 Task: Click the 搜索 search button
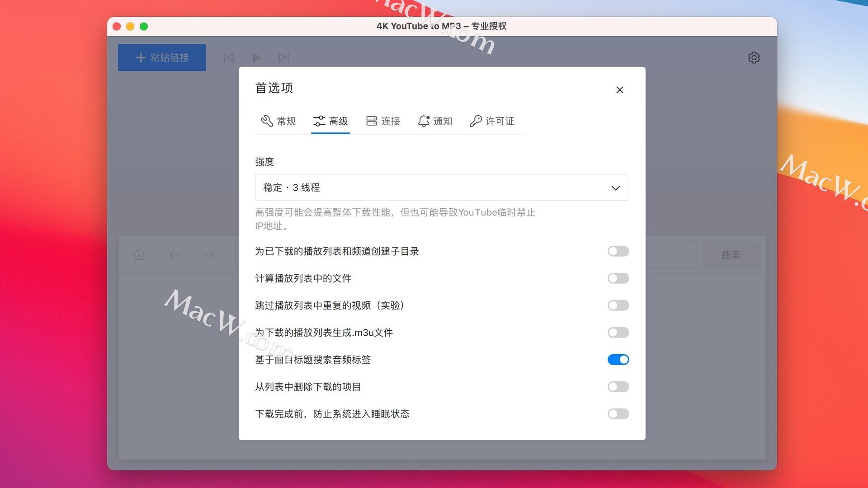pyautogui.click(x=731, y=255)
